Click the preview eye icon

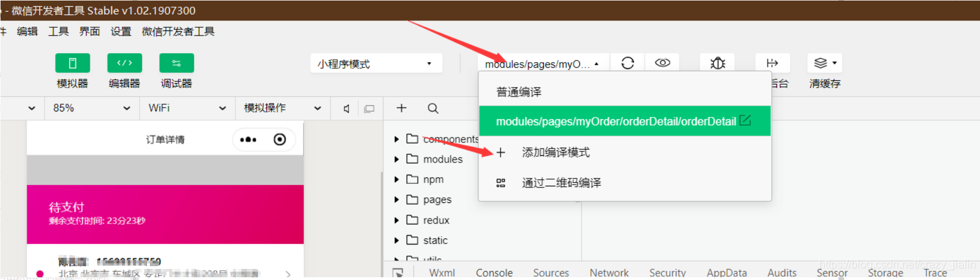coord(663,63)
